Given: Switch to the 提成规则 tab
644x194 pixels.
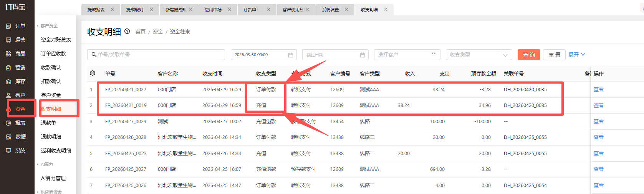Looking at the screenshot, I should tap(135, 10).
